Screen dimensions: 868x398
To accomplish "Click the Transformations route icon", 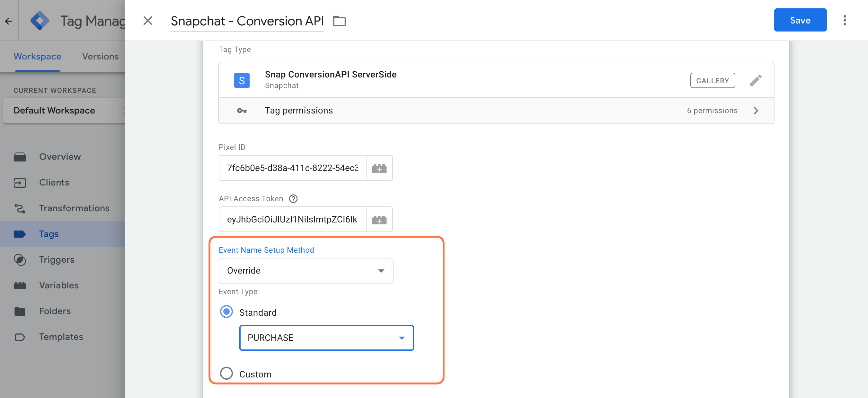I will pos(20,208).
